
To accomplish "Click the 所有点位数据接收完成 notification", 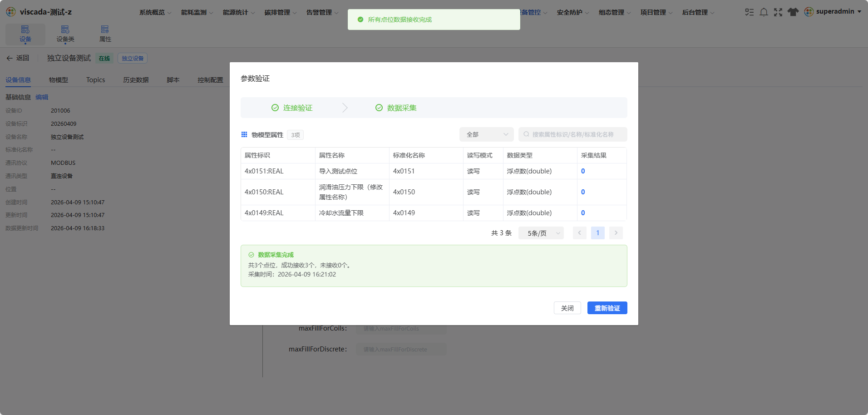I will [434, 20].
